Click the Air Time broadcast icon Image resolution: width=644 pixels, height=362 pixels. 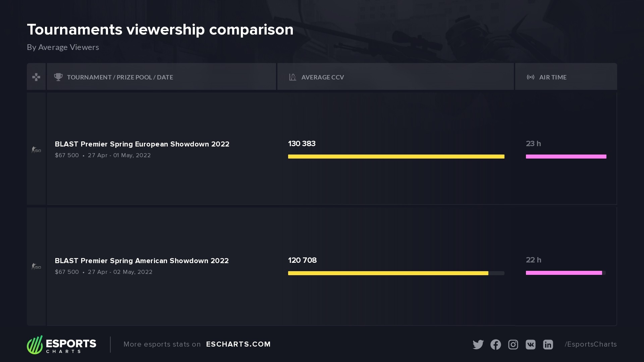tap(531, 77)
